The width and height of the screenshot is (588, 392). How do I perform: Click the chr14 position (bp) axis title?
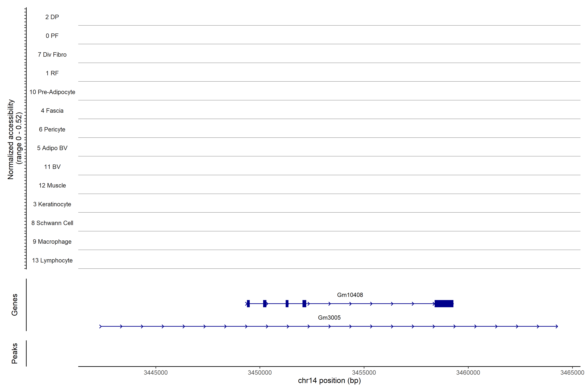tap(329, 381)
